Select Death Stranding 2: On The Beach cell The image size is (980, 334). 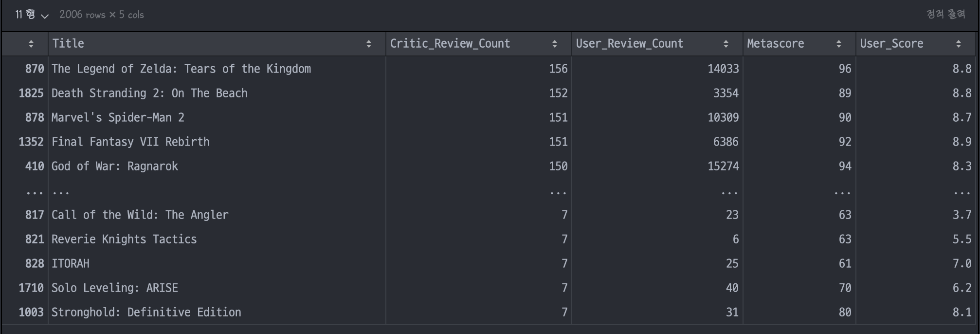coord(217,93)
